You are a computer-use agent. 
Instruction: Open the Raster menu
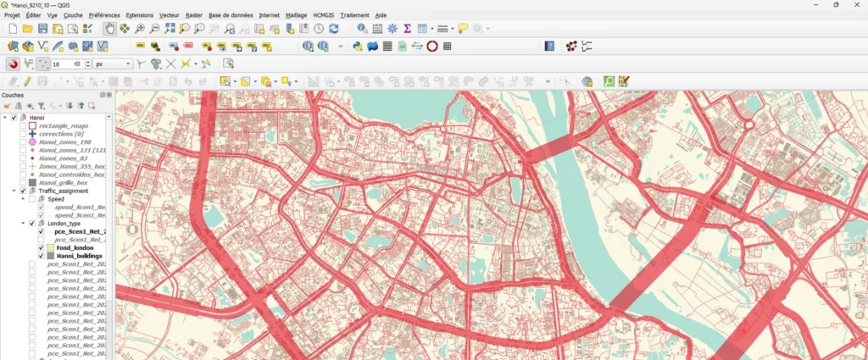(194, 15)
